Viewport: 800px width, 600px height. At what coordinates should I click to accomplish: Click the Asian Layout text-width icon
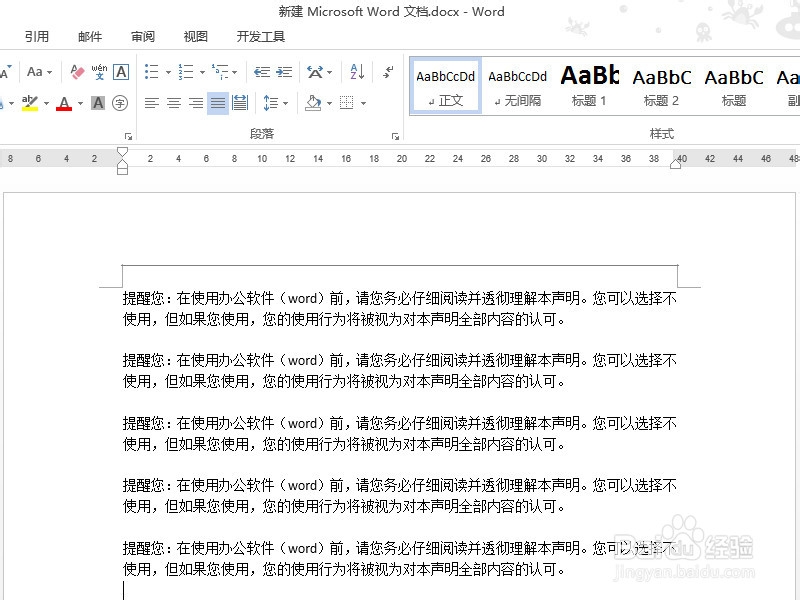coord(315,72)
